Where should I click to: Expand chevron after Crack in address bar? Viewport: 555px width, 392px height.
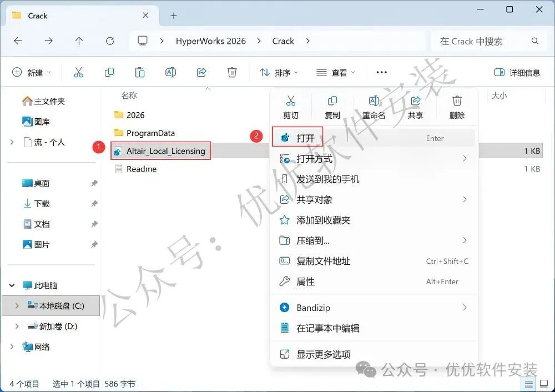pyautogui.click(x=308, y=41)
